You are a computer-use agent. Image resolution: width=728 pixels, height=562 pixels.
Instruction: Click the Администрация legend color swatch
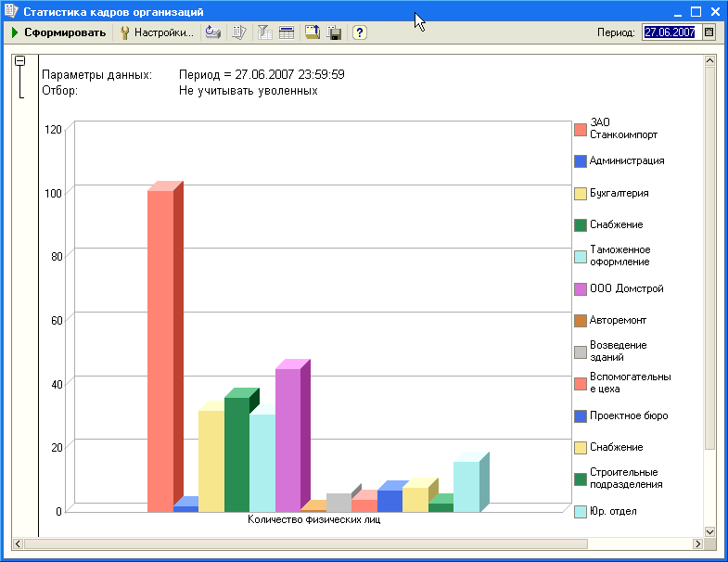pos(581,161)
